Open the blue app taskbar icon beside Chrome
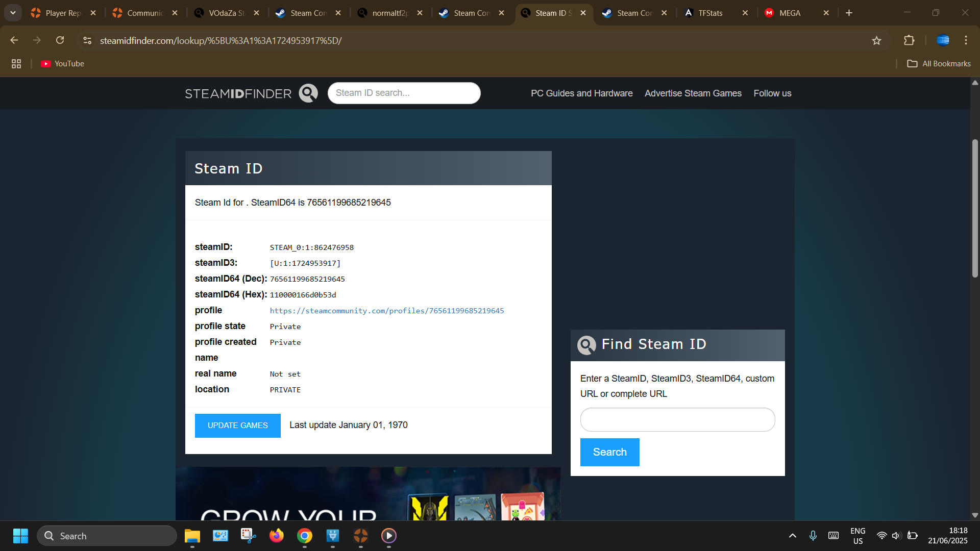980x551 pixels. point(333,536)
